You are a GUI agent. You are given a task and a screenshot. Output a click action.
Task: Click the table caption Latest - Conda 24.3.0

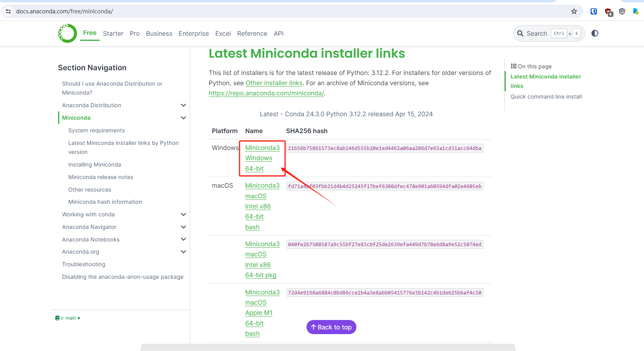tap(346, 114)
